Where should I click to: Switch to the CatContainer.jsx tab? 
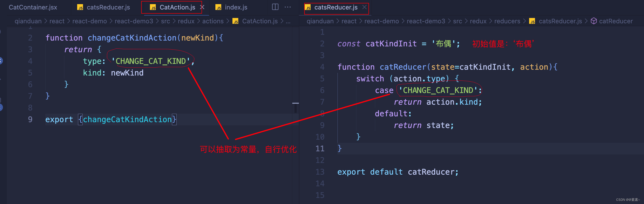coord(33,7)
